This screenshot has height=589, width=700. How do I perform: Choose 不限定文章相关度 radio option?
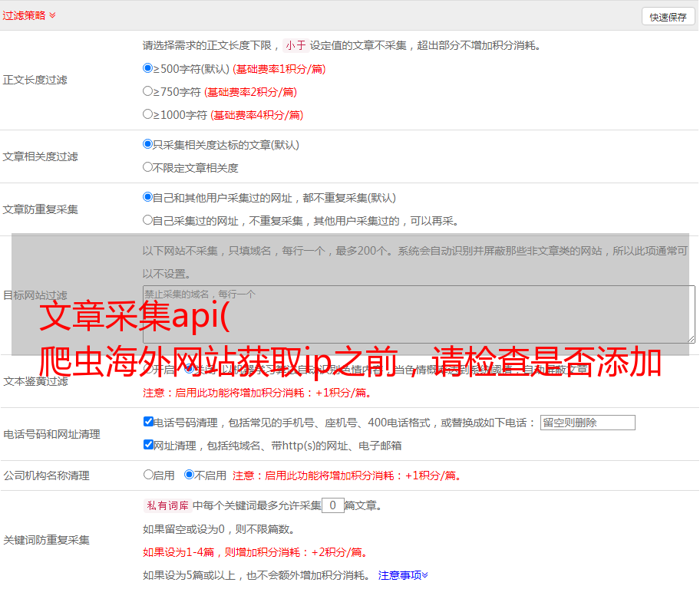(148, 167)
